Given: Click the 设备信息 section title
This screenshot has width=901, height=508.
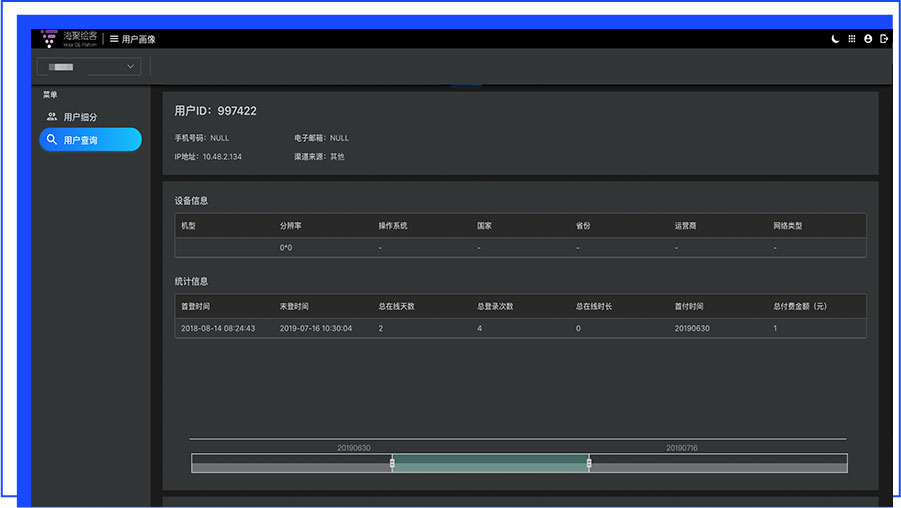Looking at the screenshot, I should point(191,201).
